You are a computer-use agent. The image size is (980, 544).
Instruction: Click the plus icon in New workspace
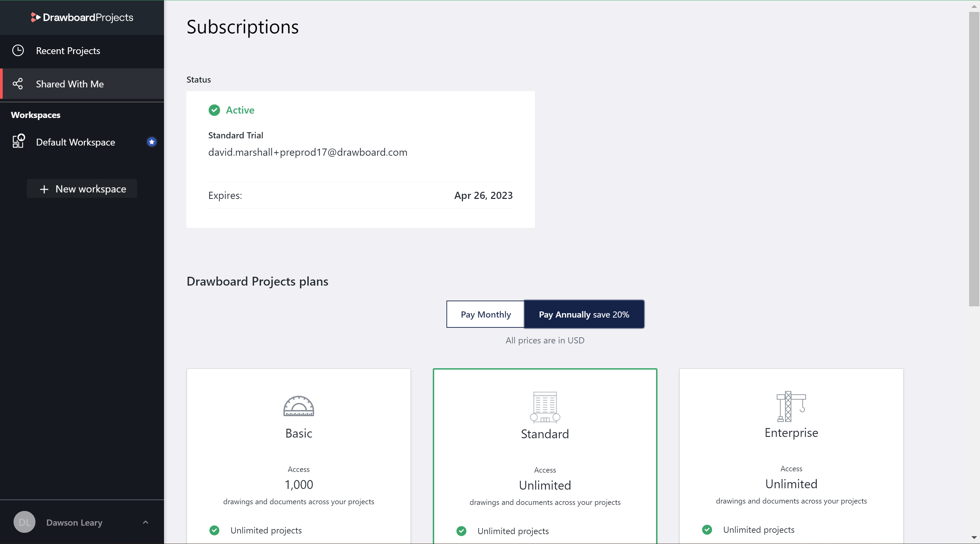coord(44,189)
